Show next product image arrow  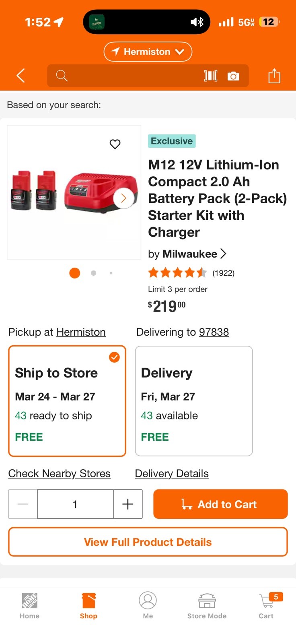[x=123, y=198]
